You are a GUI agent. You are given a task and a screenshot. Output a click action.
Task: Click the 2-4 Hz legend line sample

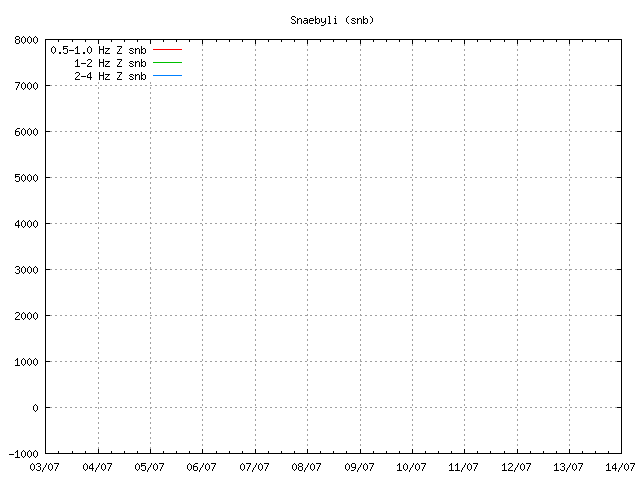pos(167,76)
